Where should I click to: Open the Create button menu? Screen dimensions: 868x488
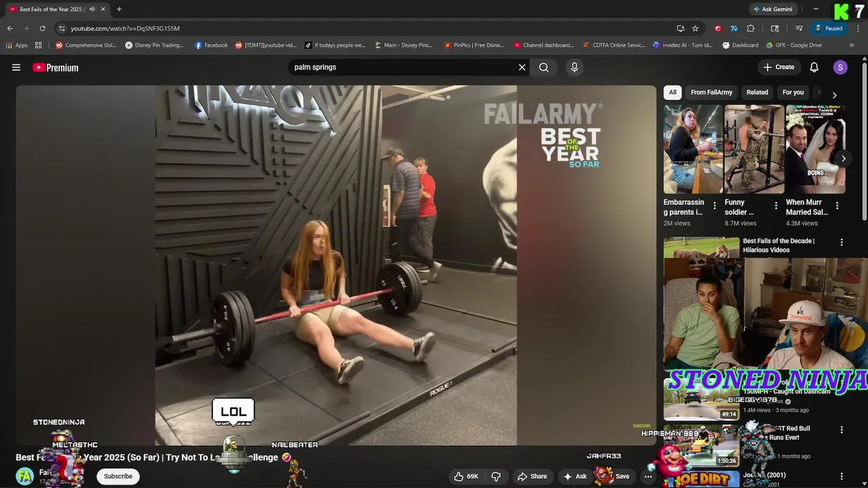(x=778, y=67)
